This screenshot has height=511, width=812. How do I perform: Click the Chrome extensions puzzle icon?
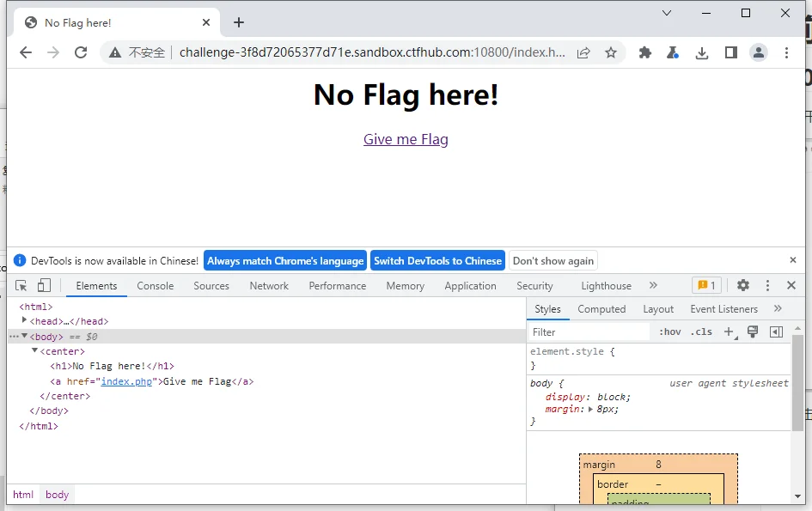[x=645, y=52]
